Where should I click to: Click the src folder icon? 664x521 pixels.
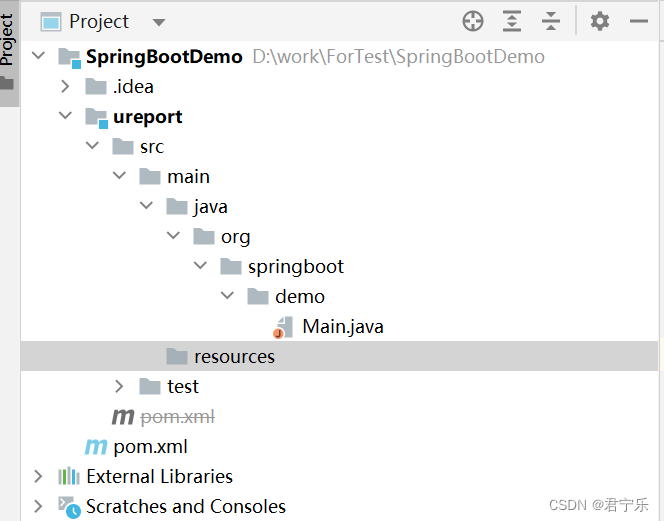point(123,147)
